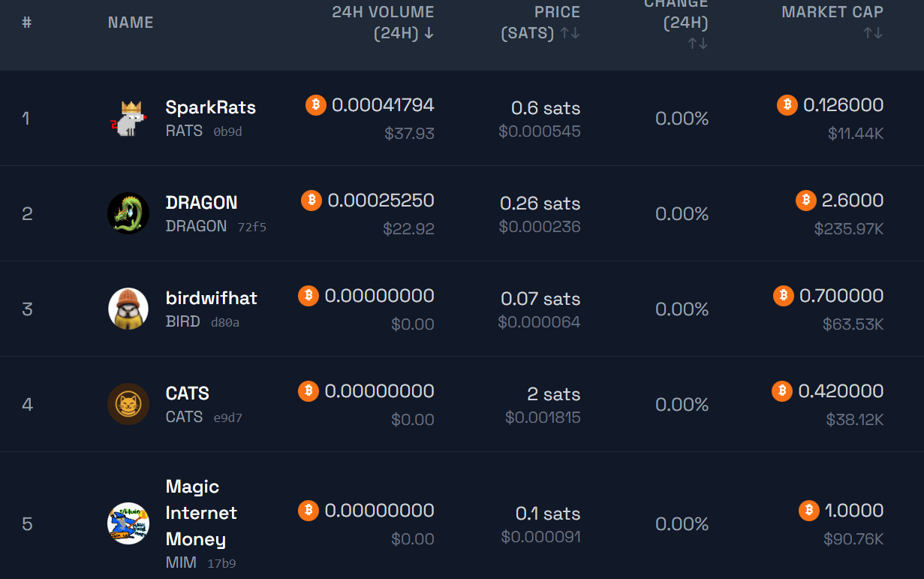
Task: Click Bitcoin icon beside SparkRats 24h volume
Action: (316, 104)
